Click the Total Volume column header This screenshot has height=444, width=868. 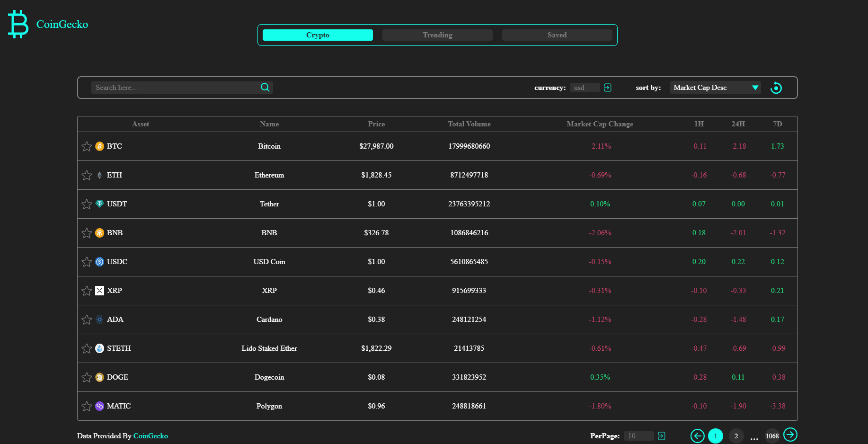469,124
